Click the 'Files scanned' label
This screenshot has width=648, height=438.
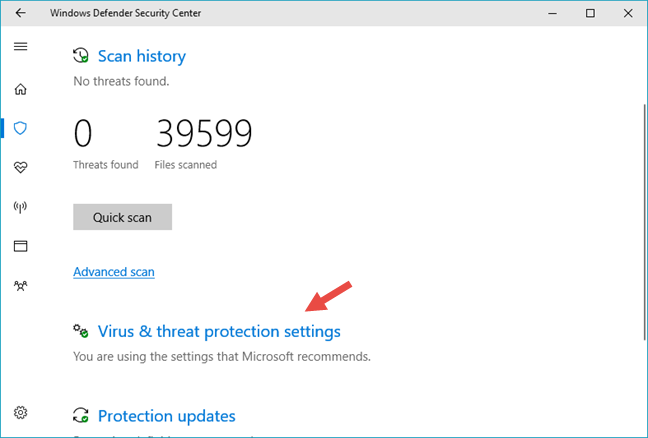click(x=186, y=164)
